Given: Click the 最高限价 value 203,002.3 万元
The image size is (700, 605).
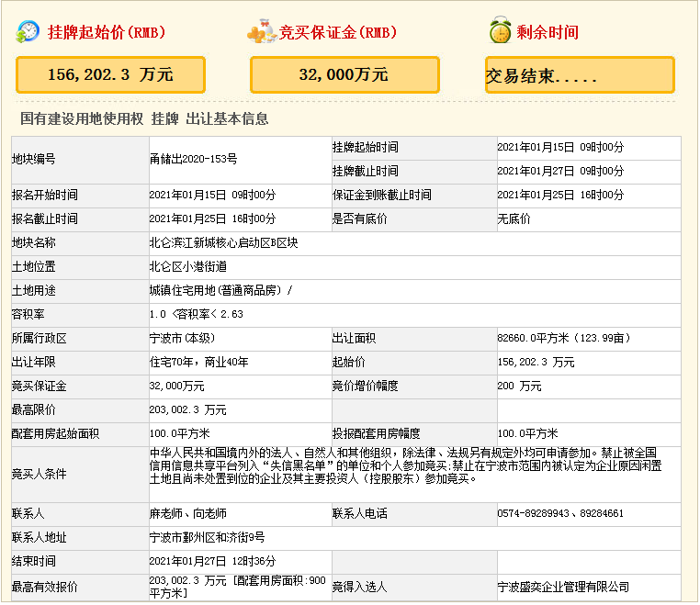Looking at the screenshot, I should click(187, 409).
